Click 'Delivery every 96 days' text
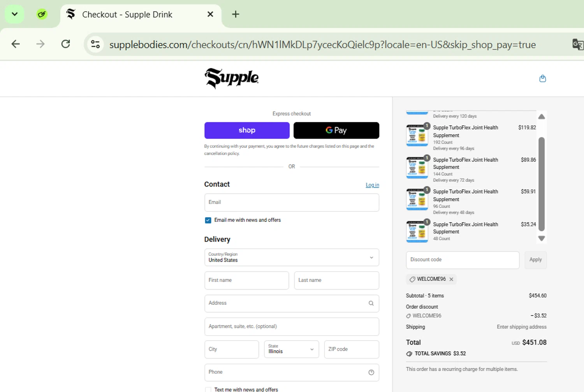 coord(454,149)
